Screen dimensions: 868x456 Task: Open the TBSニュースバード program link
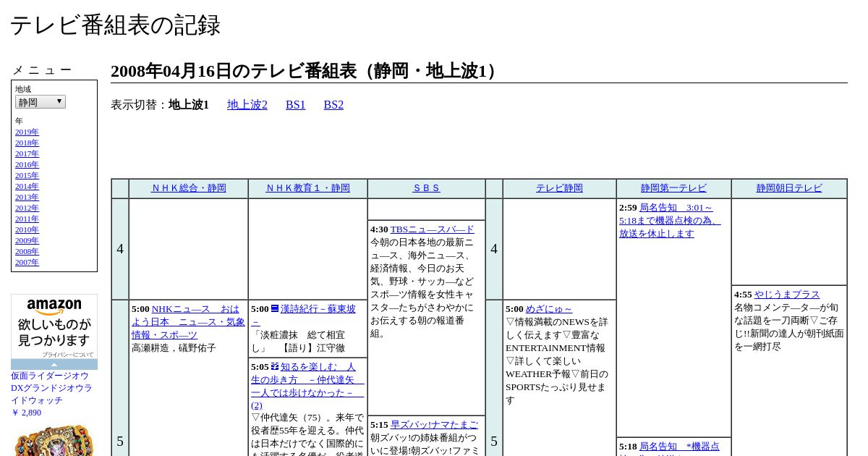[433, 229]
